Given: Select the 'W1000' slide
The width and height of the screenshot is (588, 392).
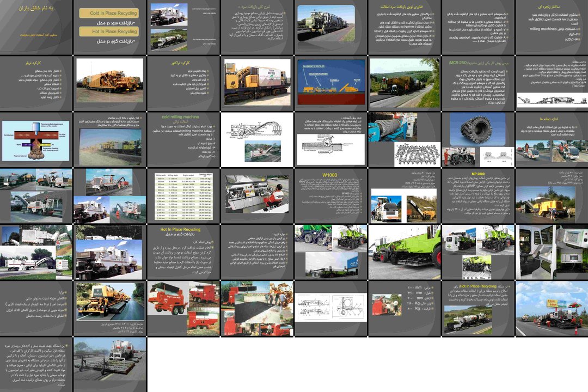Looking at the screenshot, I should 330,196.
